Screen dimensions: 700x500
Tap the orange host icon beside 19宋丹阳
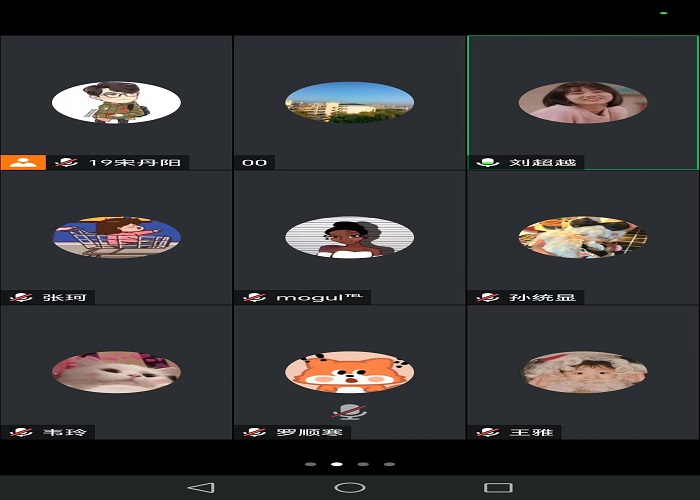click(x=23, y=162)
